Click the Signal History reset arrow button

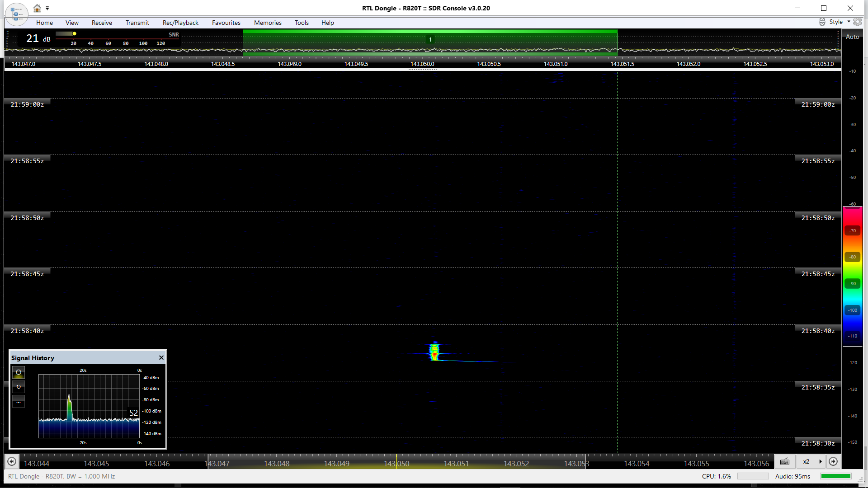[x=19, y=387]
